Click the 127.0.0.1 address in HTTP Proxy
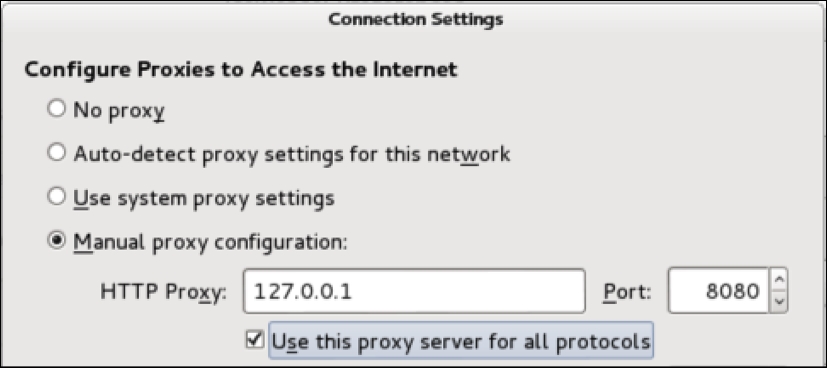The image size is (827, 368). [x=302, y=292]
